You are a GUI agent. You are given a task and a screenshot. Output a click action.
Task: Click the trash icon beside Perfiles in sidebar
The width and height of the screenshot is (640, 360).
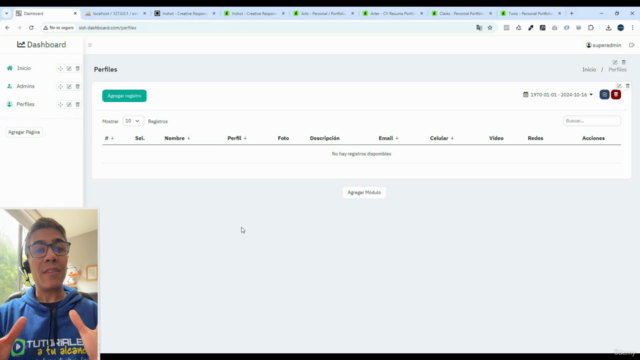[78, 104]
